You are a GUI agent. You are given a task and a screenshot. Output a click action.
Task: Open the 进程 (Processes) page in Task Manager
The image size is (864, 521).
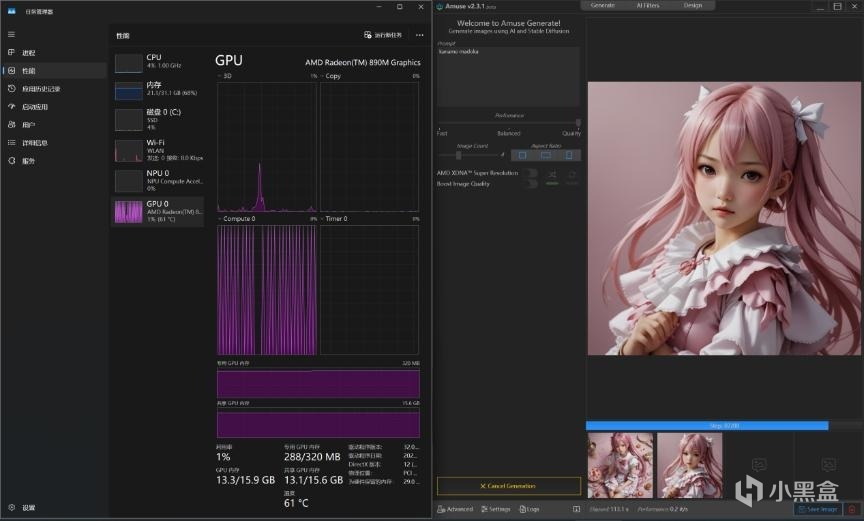pos(54,52)
